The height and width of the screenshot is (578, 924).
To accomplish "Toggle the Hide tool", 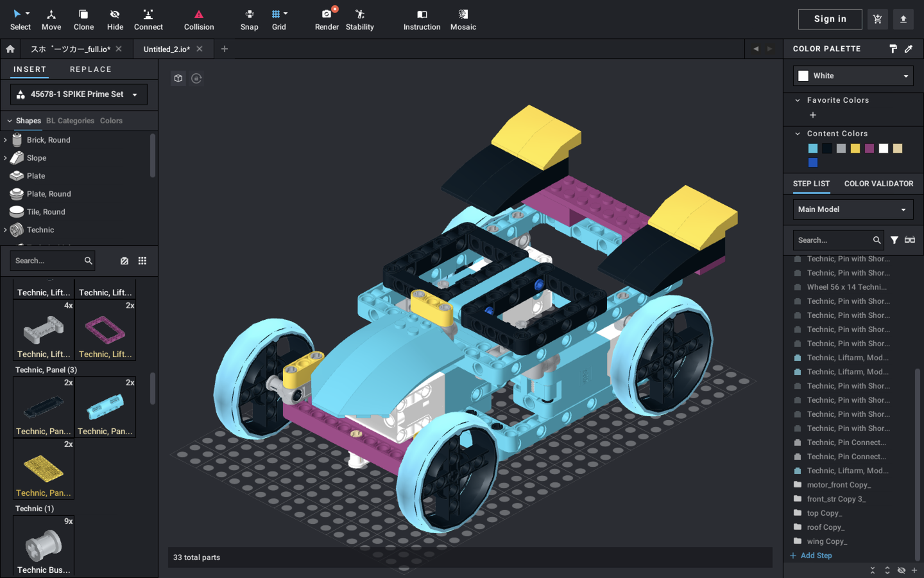I will [115, 19].
